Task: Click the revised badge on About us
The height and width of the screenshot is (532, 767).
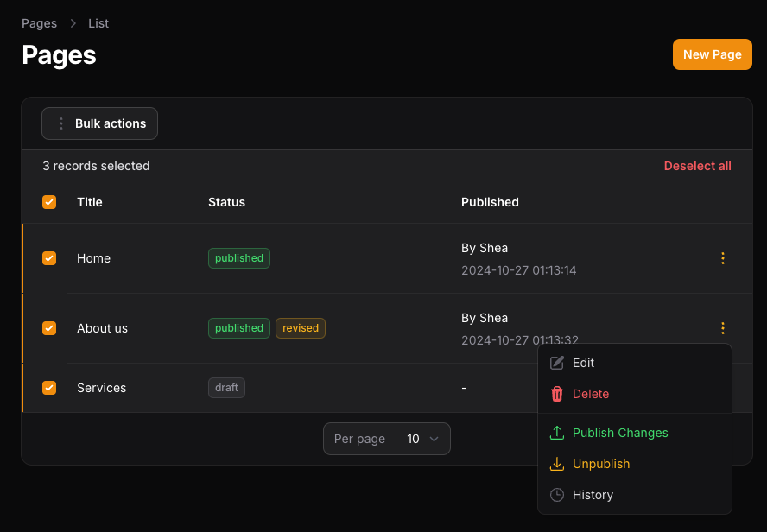Action: pos(301,328)
